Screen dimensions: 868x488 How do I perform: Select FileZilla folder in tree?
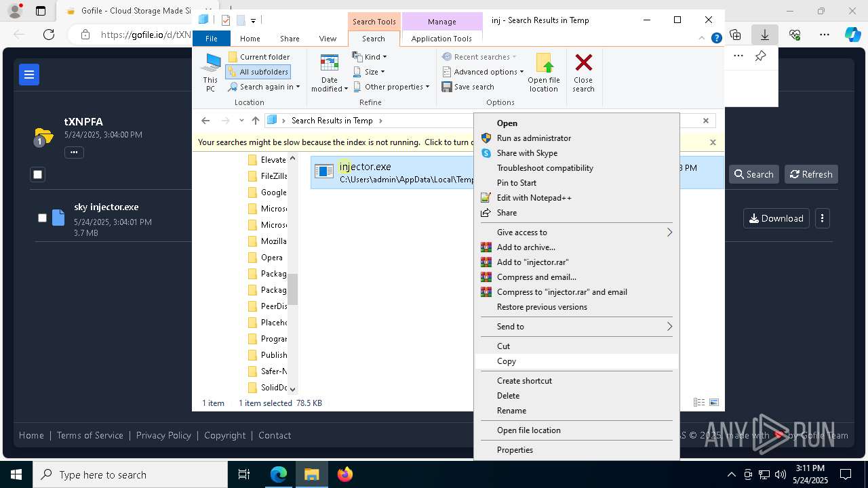click(x=267, y=176)
